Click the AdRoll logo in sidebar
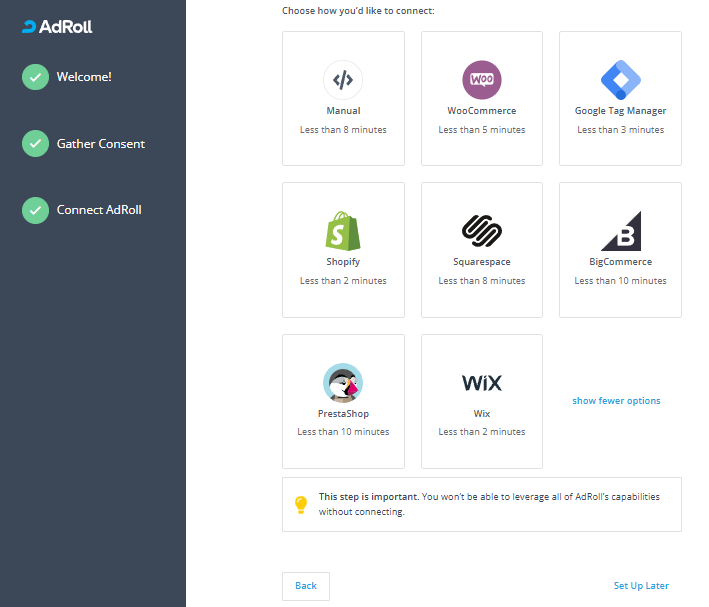The height and width of the screenshot is (607, 709). pos(57,27)
